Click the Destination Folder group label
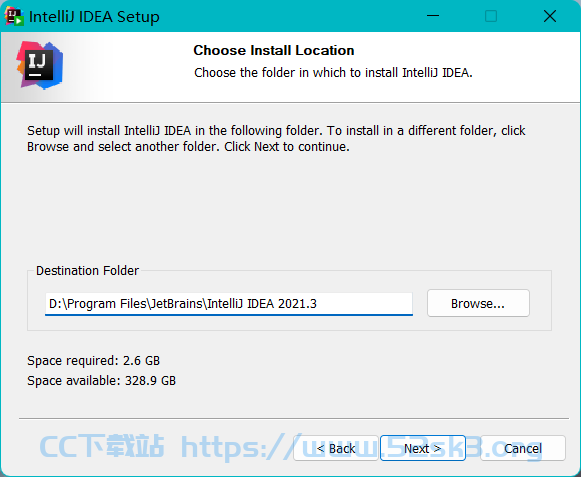 [x=87, y=271]
